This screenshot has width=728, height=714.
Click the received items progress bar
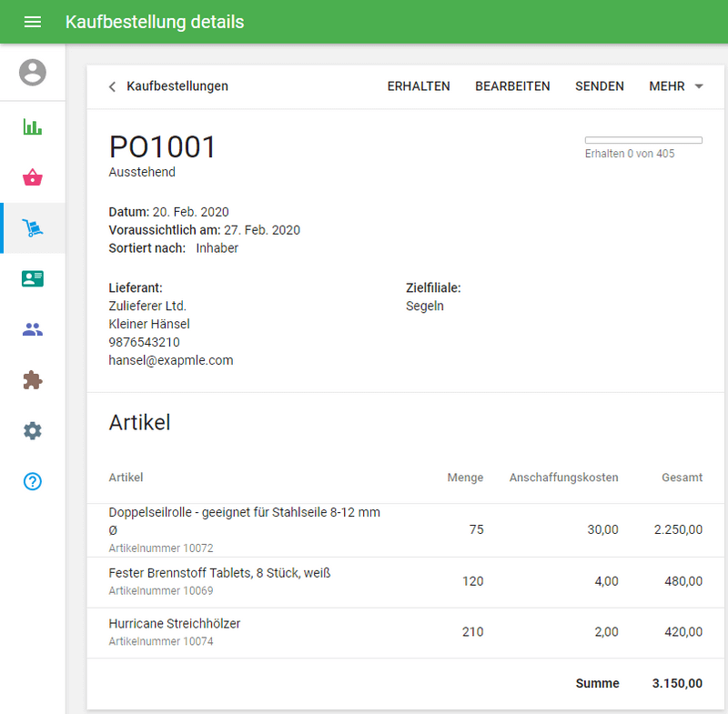click(x=643, y=140)
